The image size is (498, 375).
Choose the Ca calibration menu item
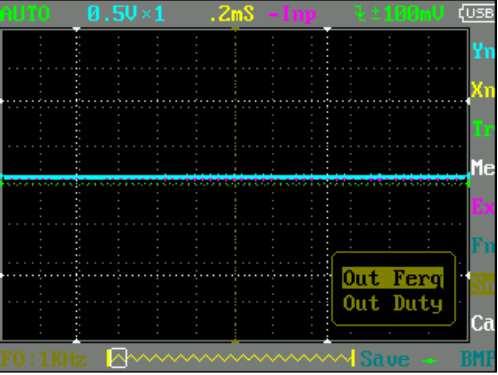483,323
